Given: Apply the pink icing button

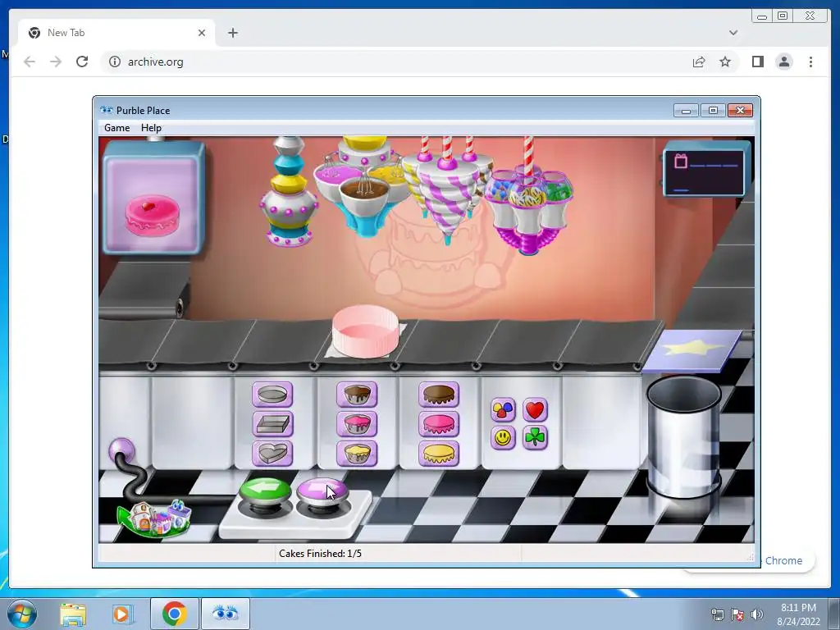Looking at the screenshot, I should tap(439, 424).
